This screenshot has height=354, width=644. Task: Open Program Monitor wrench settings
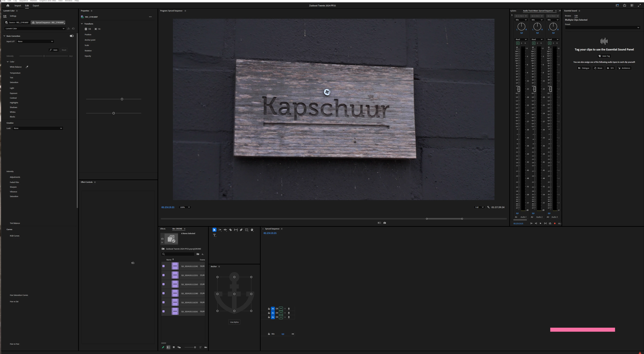[488, 207]
